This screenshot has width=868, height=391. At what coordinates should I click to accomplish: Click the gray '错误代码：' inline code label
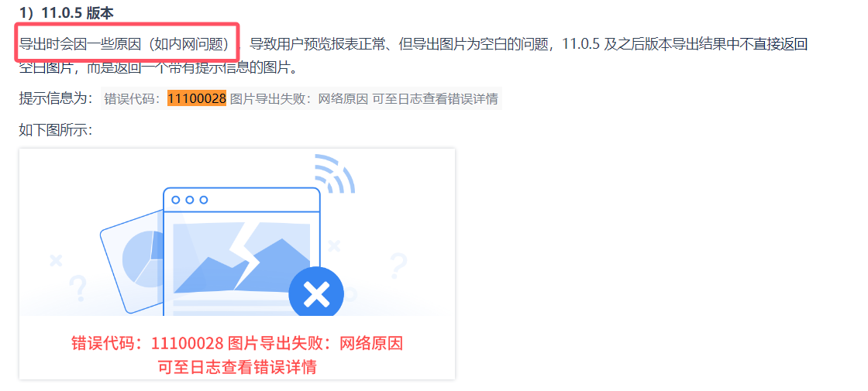click(135, 99)
